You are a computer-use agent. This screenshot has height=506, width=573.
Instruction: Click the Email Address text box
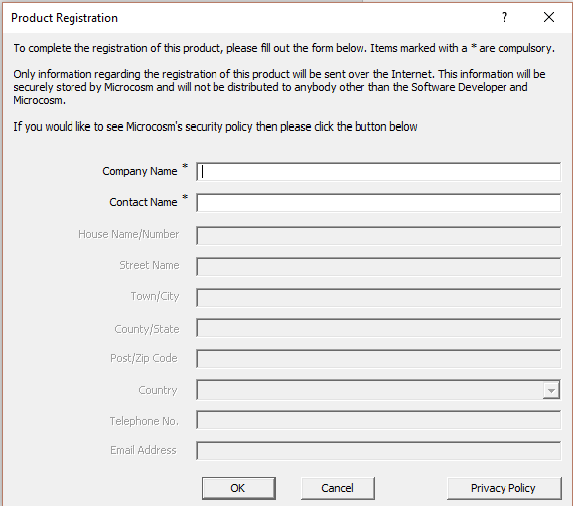click(x=378, y=451)
